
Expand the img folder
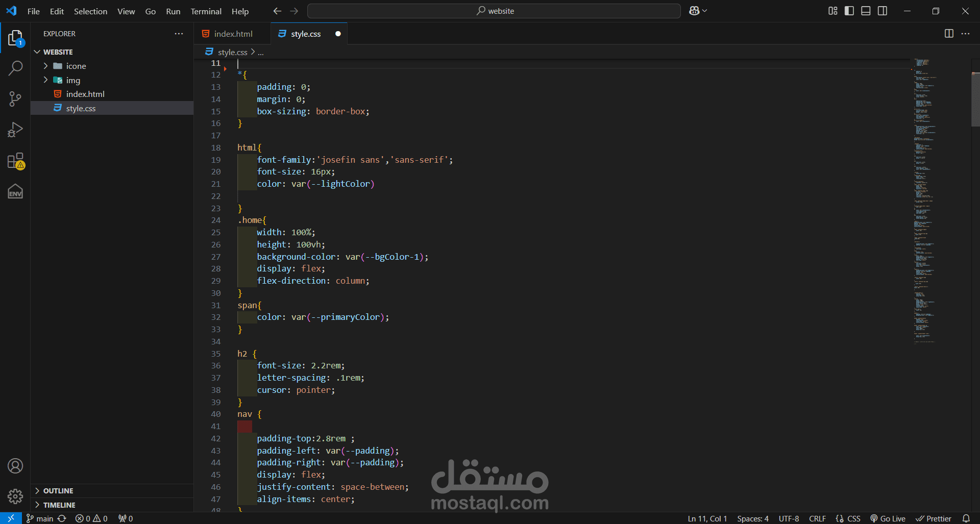45,80
